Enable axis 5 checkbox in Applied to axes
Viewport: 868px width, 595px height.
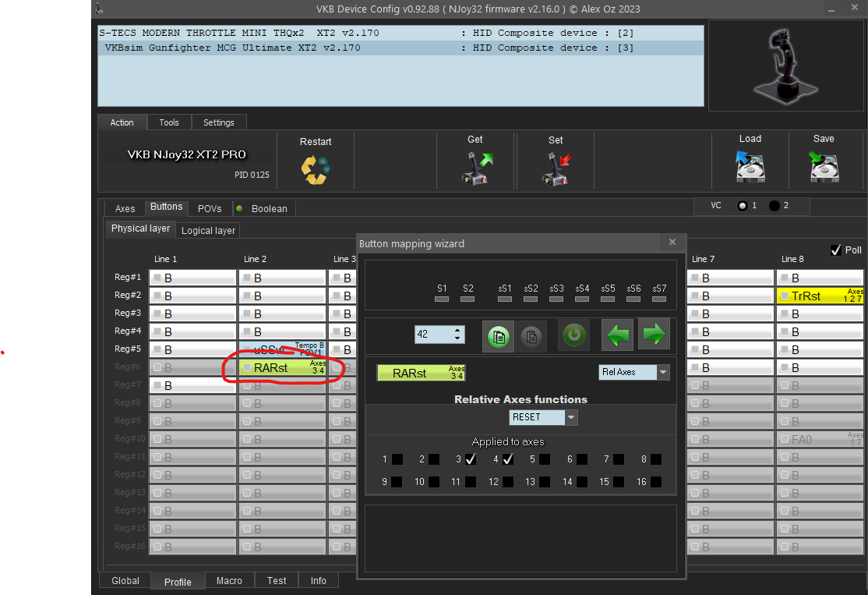(x=545, y=460)
